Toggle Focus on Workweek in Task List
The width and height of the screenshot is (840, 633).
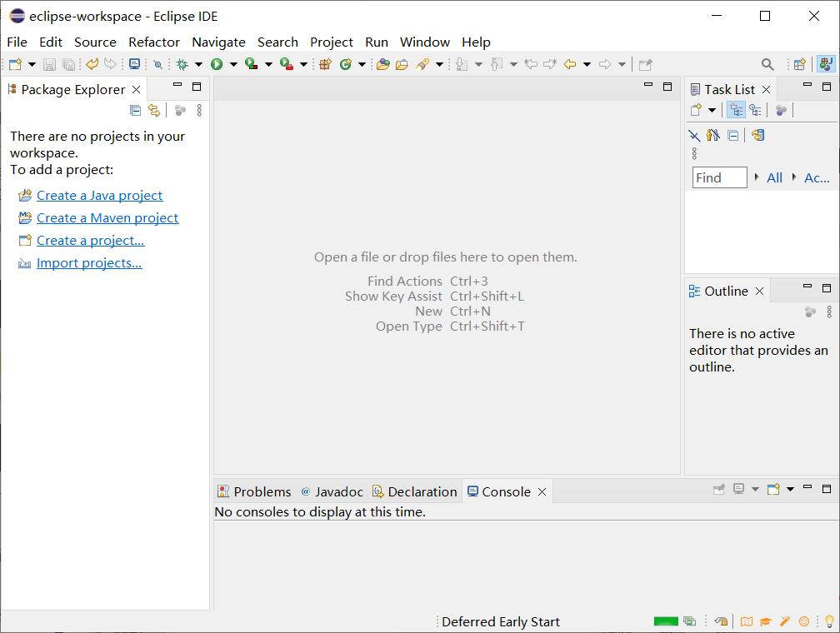tap(781, 110)
